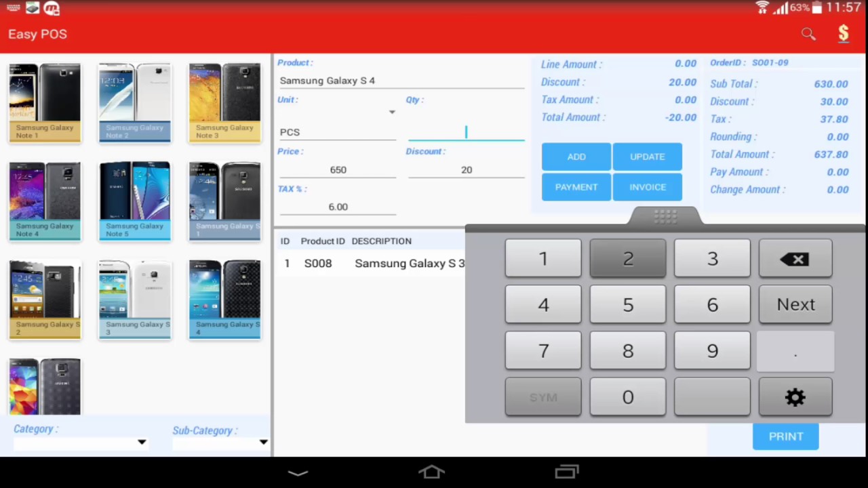Select Samsung Galaxy Note 3 product
868x488 pixels.
[224, 102]
